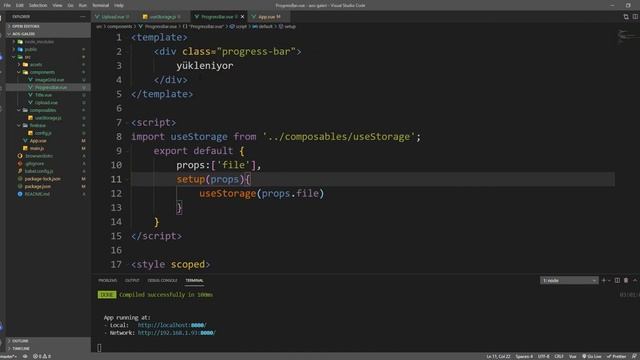Click components in the breadcrumb path

coord(119,27)
